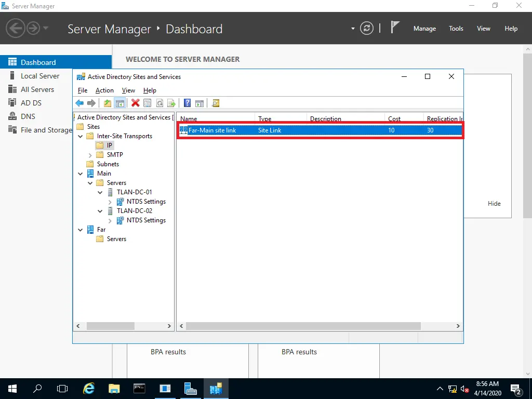
Task: Launch Internet Explorer from the taskbar
Action: pyautogui.click(x=89, y=389)
